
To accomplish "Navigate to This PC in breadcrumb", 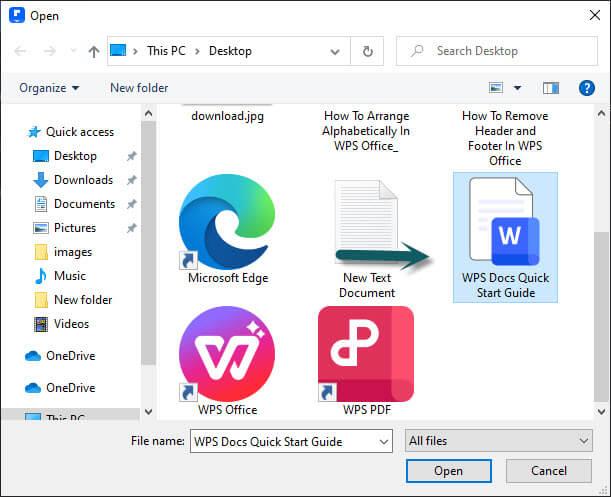I will tap(166, 51).
